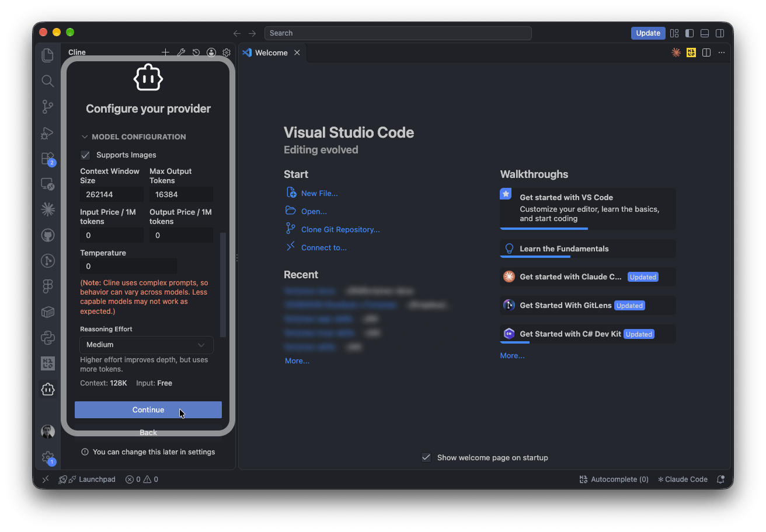Open the Explorer view in activity bar
Image resolution: width=766 pixels, height=532 pixels.
(x=48, y=55)
